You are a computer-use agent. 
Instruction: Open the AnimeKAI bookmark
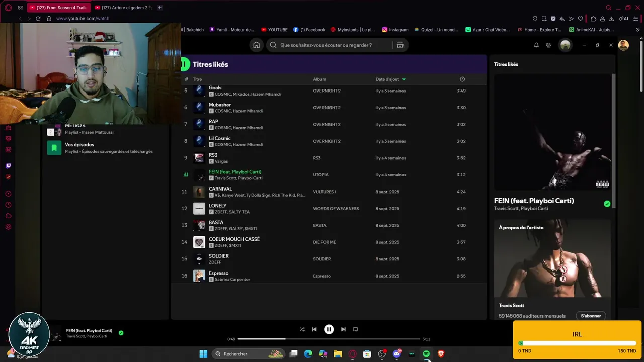point(591,30)
